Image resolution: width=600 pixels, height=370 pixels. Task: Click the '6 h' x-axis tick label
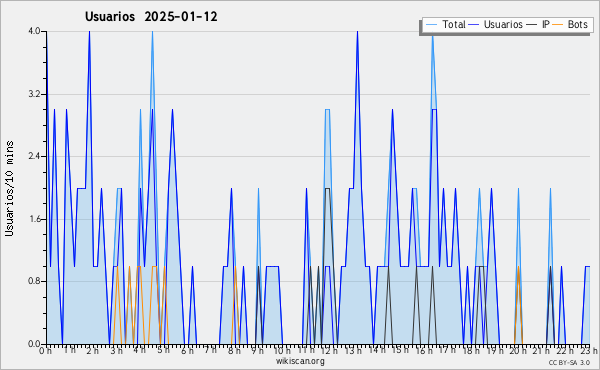pos(187,351)
